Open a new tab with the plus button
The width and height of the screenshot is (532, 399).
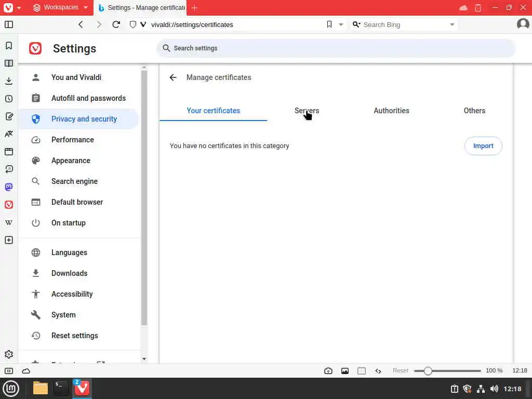pyautogui.click(x=194, y=7)
